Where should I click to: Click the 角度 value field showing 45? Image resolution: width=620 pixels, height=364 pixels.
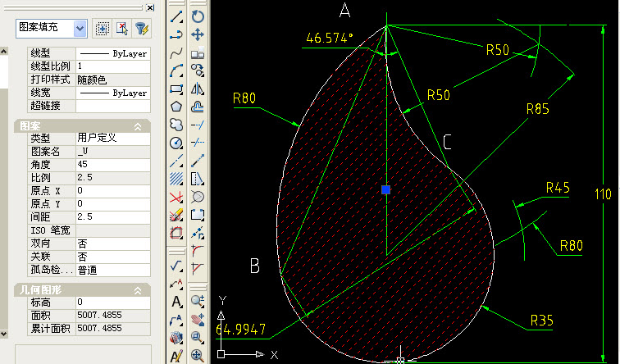[x=113, y=165]
